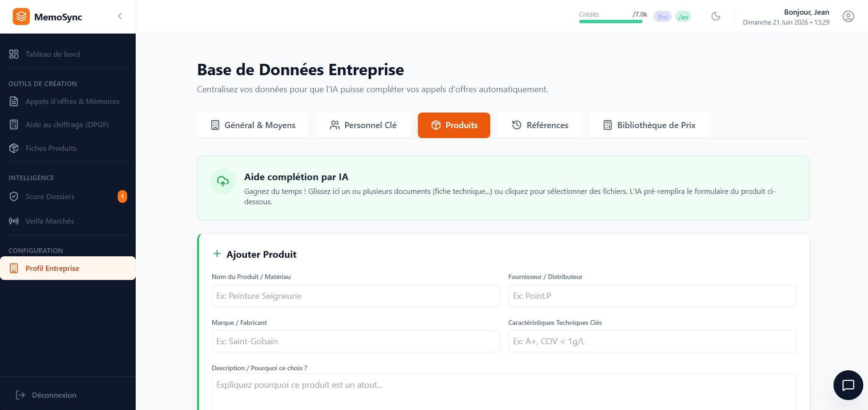Switch to Personnel Clé tab
The image size is (868, 410).
click(x=363, y=125)
